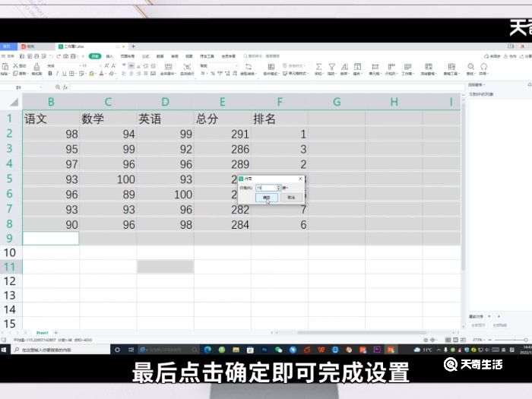Click the select all corner triangle
532x399 pixels.
click(14, 102)
